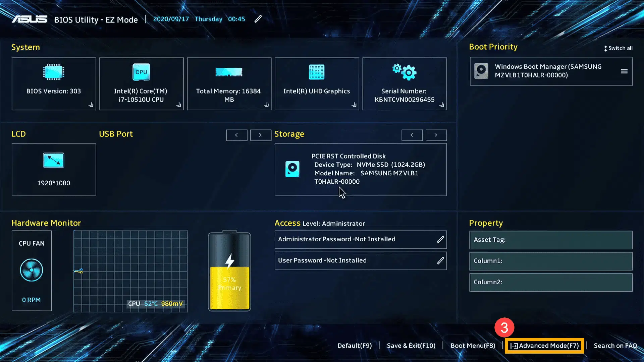This screenshot has width=644, height=362.
Task: Click the date/time edit pencil icon
Action: 258,19
